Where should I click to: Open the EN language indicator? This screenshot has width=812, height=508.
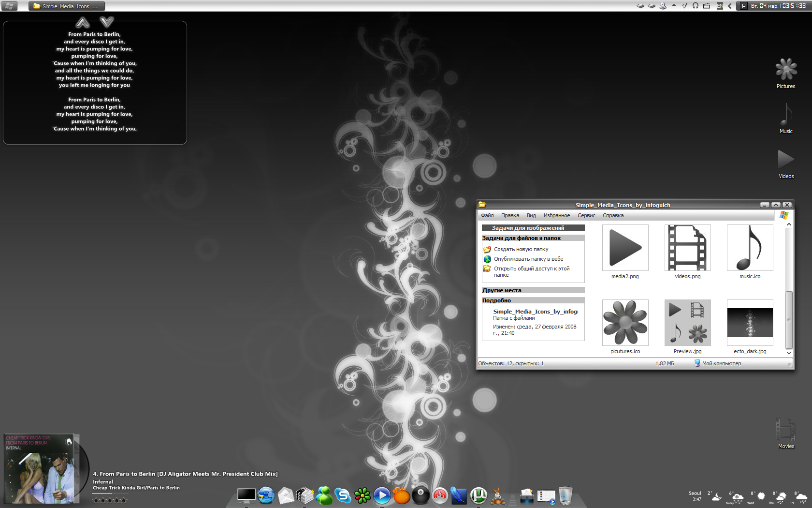720,6
